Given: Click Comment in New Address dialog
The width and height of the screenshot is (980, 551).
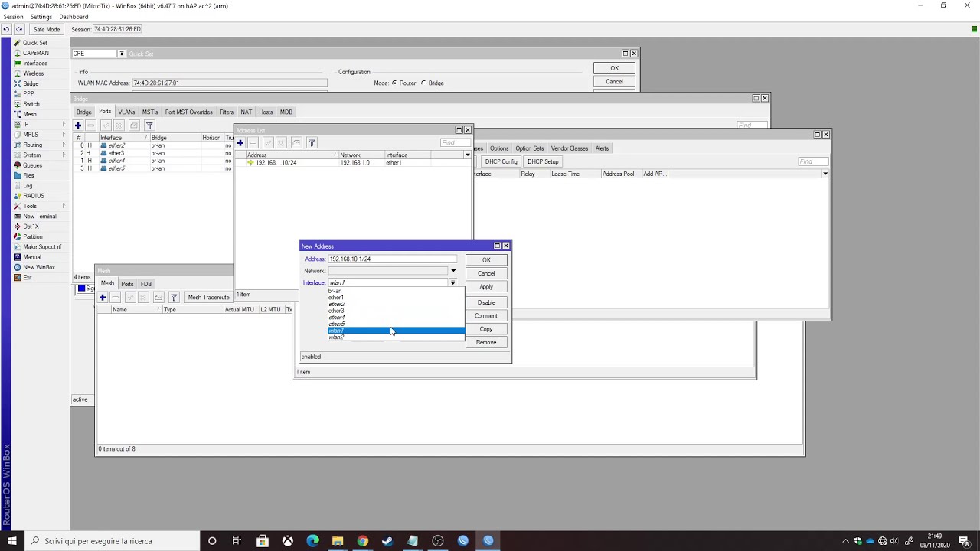Looking at the screenshot, I should [x=486, y=316].
